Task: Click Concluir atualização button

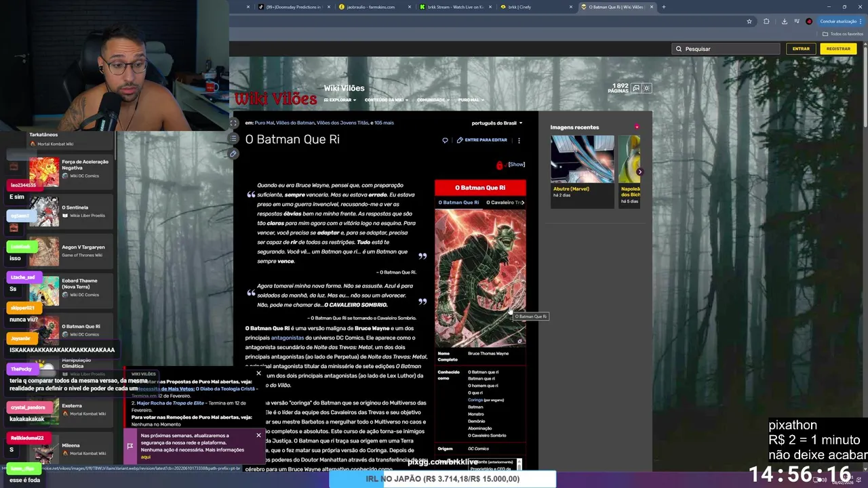Action: [842, 21]
